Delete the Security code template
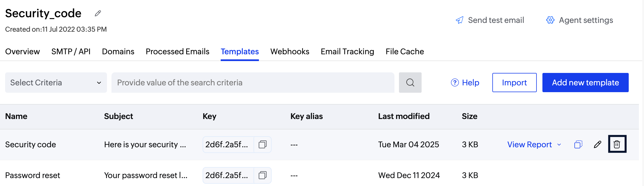Image resolution: width=644 pixels, height=186 pixels. point(617,144)
